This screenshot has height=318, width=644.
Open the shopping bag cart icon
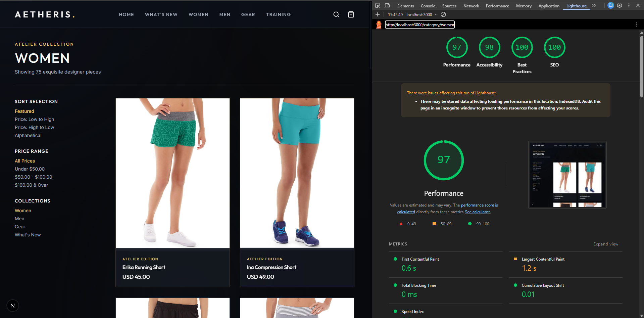click(x=351, y=14)
